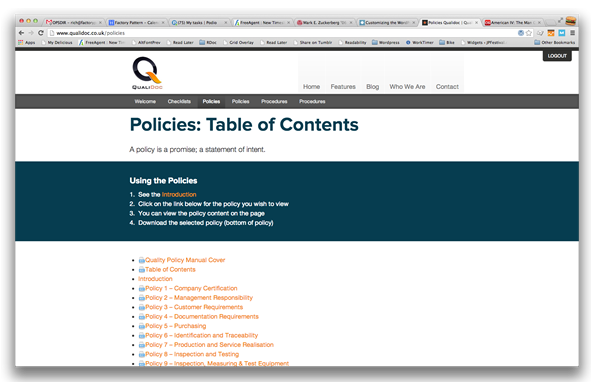Open the Features menu item
591x382 pixels.
343,87
